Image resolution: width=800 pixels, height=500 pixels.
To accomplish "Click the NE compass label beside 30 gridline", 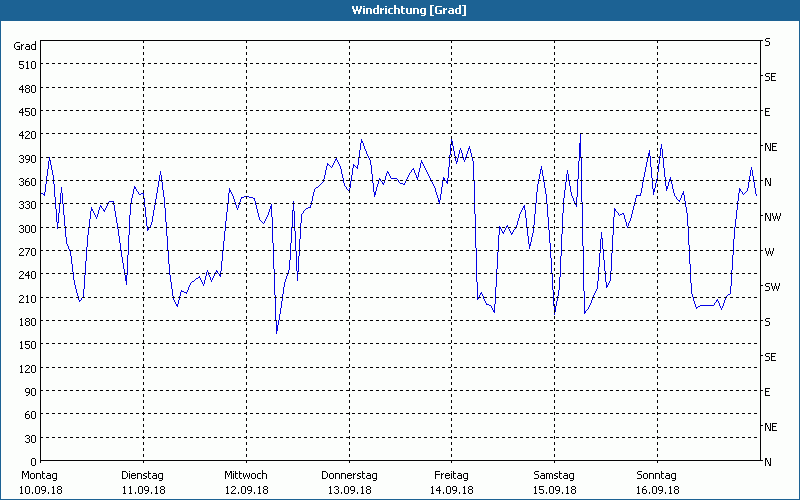I will 770,427.
